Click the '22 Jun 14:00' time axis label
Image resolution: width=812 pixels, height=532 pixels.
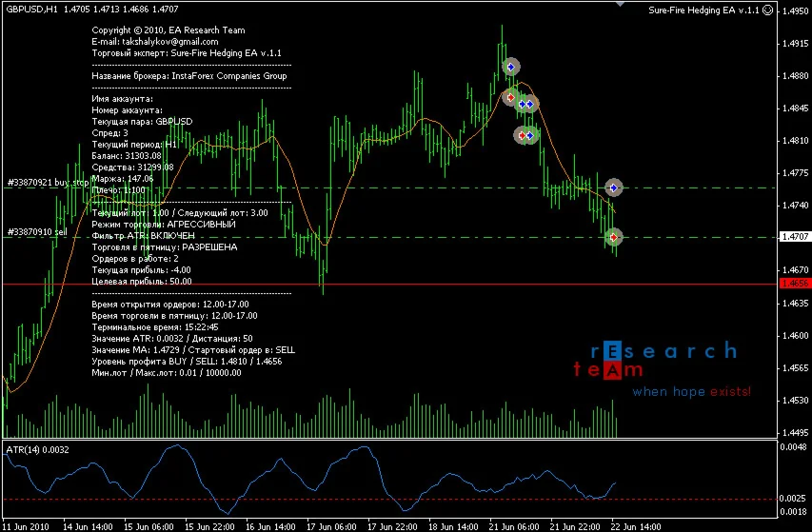pos(636,527)
